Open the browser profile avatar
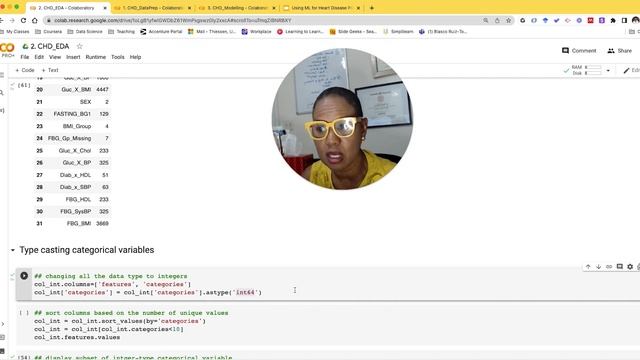 tap(636, 20)
